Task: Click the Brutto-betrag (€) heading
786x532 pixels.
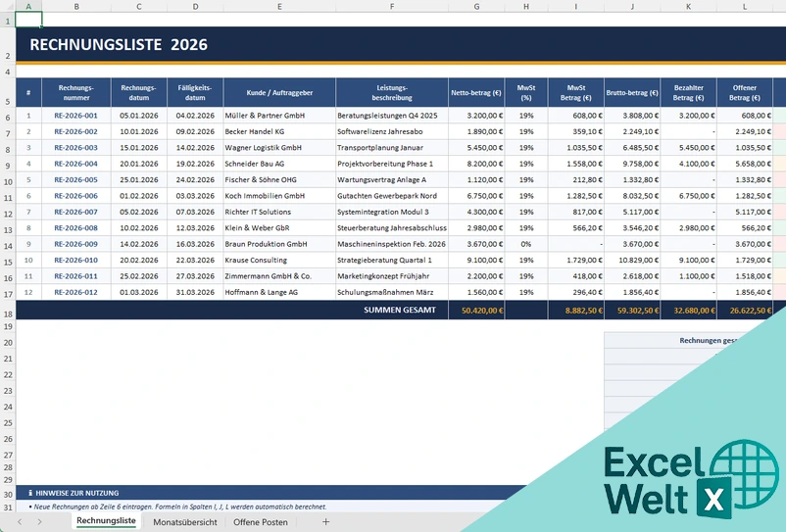Action: coord(632,93)
